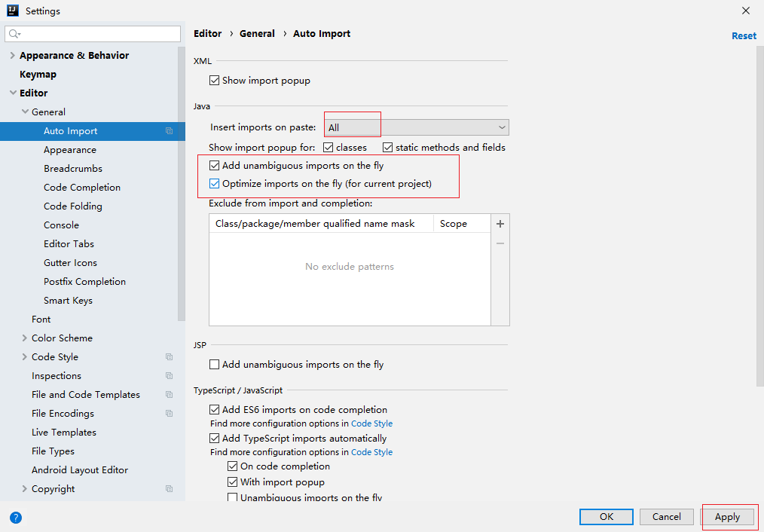Toggle Optimize imports on the fly checkbox

click(x=215, y=184)
